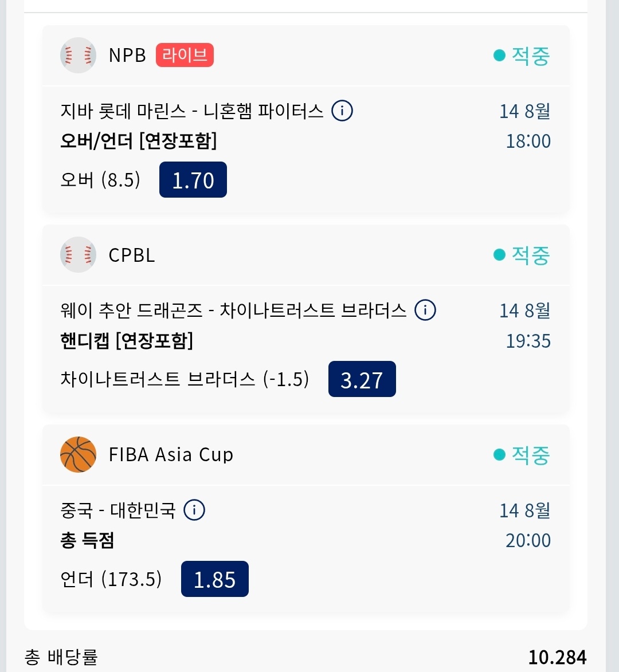Screen dimensions: 619x672
Task: Open info for 지바 롯데 마린스 match
Action: coord(342,111)
